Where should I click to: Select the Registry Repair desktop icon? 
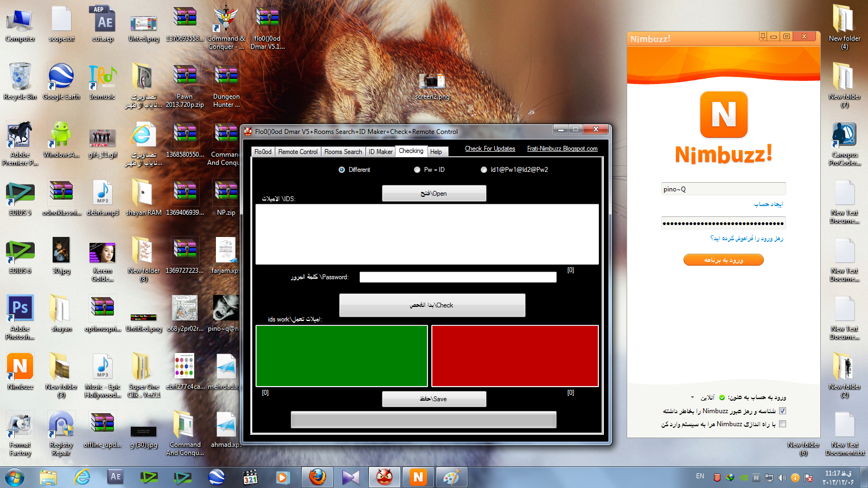pyautogui.click(x=61, y=433)
